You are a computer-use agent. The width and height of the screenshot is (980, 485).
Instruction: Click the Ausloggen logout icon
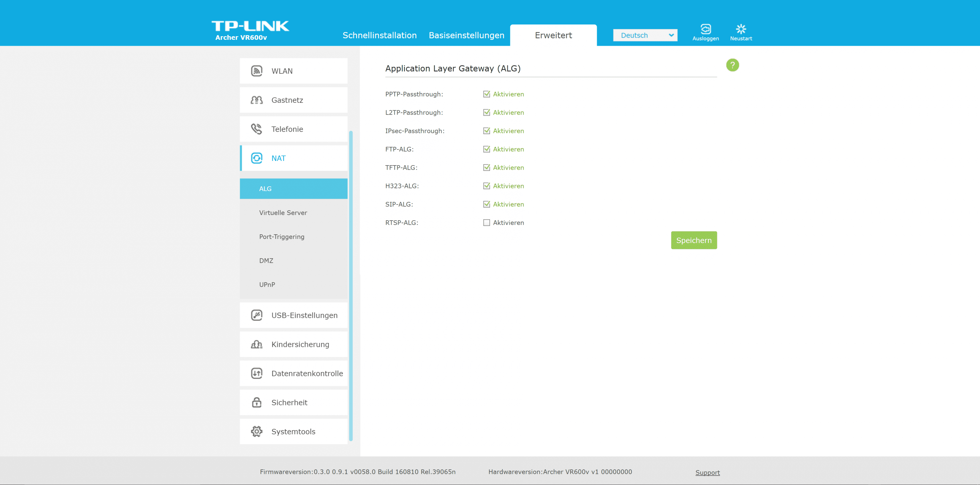[705, 29]
